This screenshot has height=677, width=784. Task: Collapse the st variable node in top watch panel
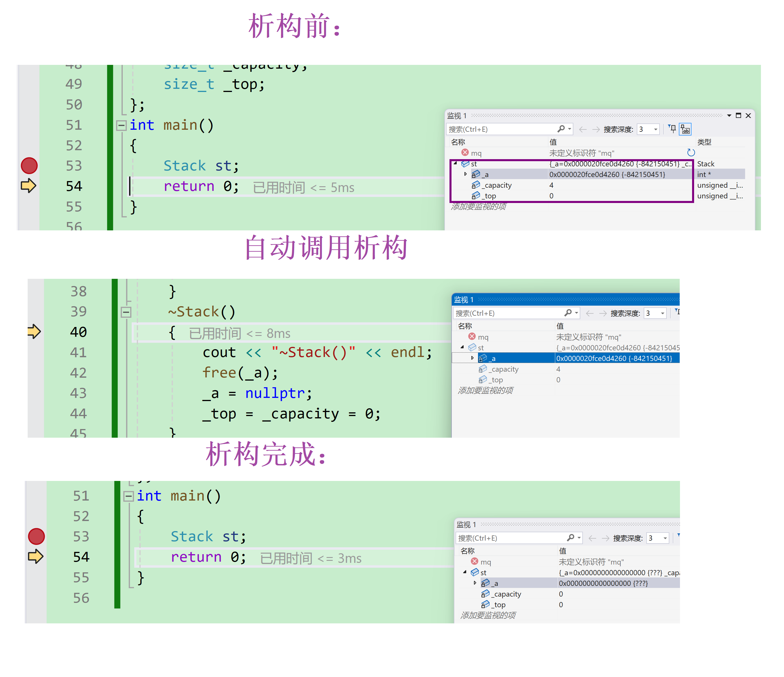tap(456, 163)
